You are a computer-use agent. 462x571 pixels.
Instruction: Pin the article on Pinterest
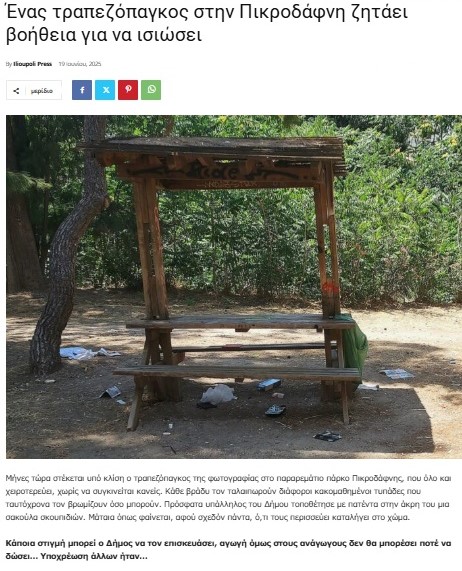tap(128, 90)
